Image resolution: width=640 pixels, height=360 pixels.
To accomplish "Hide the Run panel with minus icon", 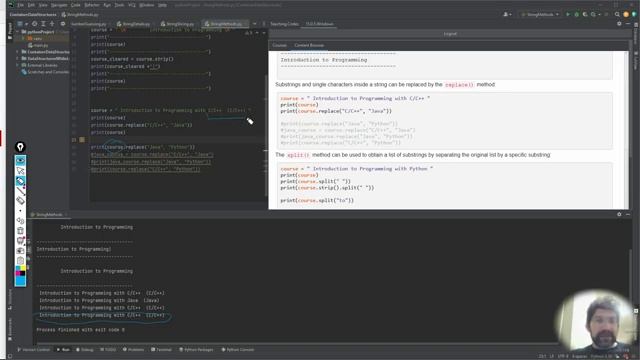I will point(628,214).
